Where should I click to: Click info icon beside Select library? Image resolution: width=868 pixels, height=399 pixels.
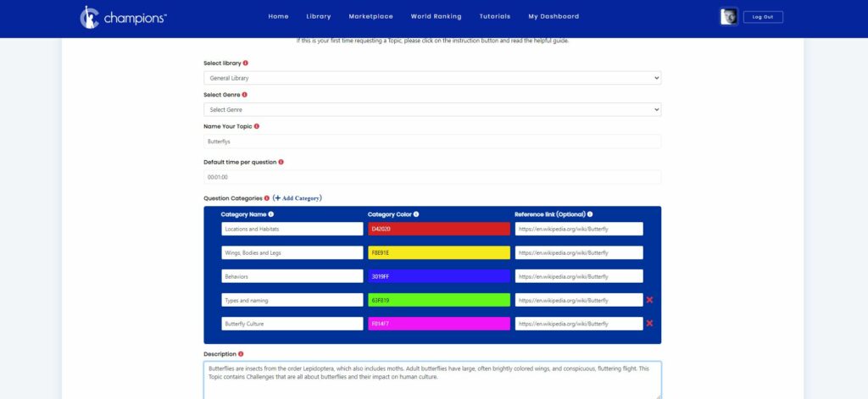click(x=246, y=63)
